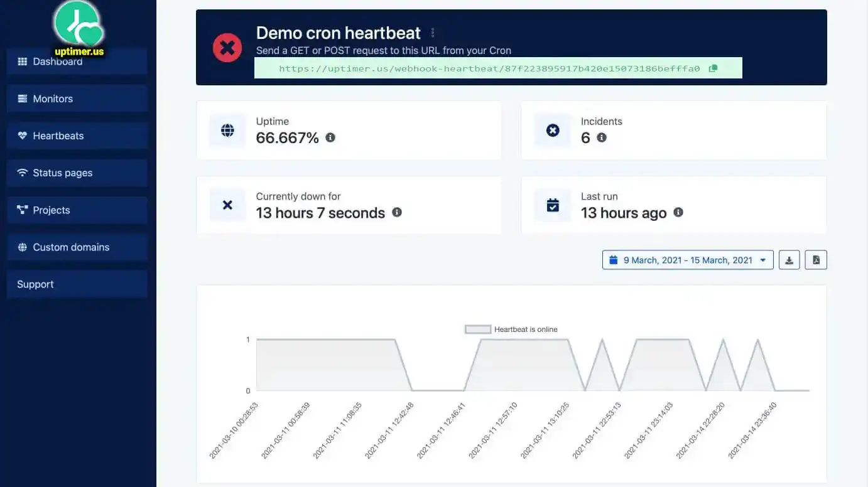Download the report data
The image size is (868, 487).
789,260
